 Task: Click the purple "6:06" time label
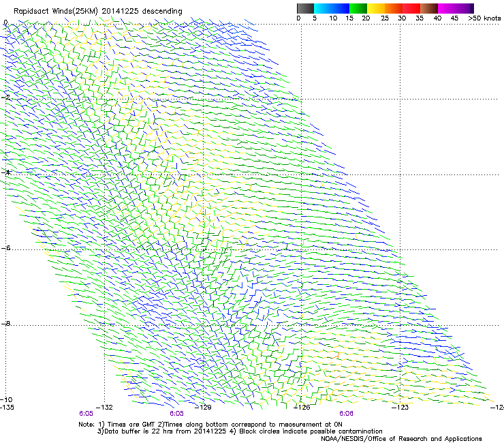[346, 414]
